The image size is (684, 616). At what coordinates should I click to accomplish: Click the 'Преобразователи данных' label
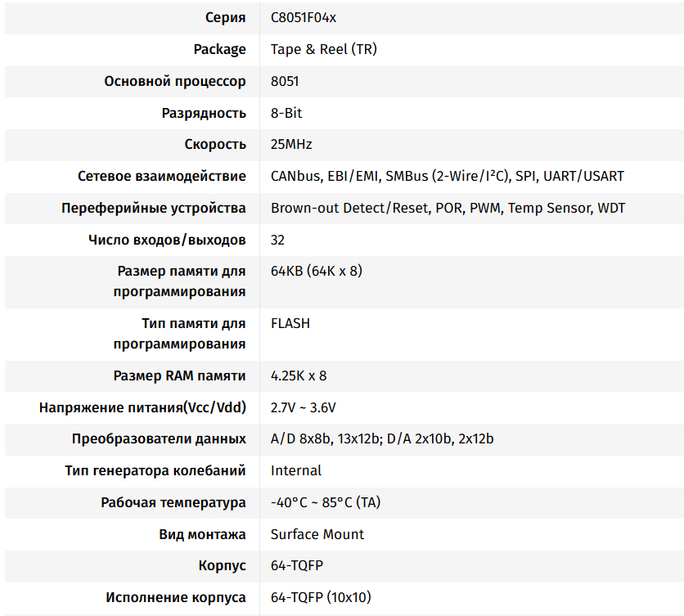159,438
